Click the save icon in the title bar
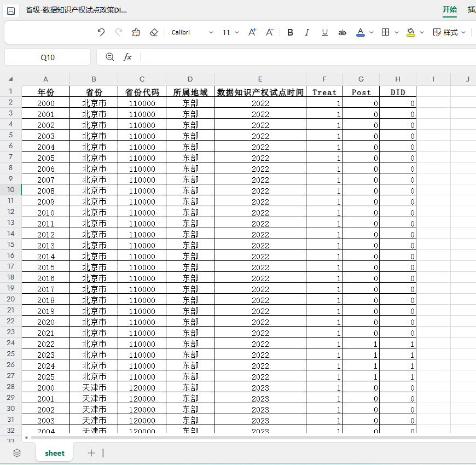The width and height of the screenshot is (476, 465). click(x=11, y=10)
